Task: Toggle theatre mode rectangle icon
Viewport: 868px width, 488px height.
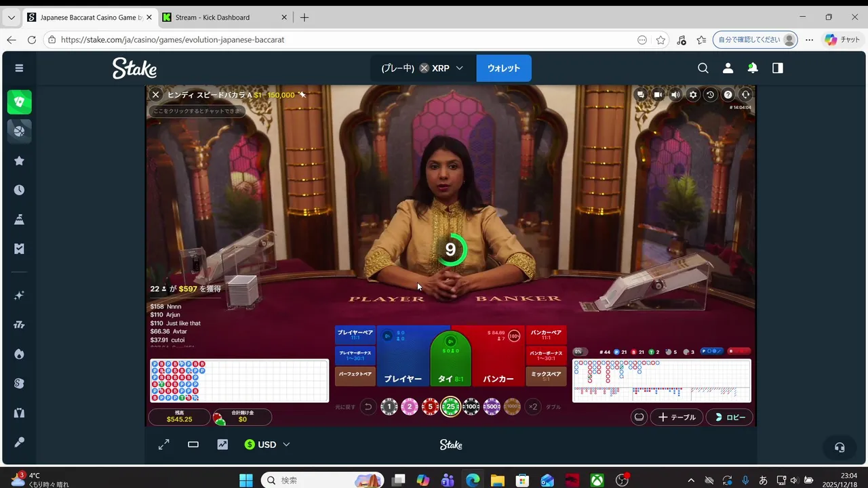Action: (193, 445)
